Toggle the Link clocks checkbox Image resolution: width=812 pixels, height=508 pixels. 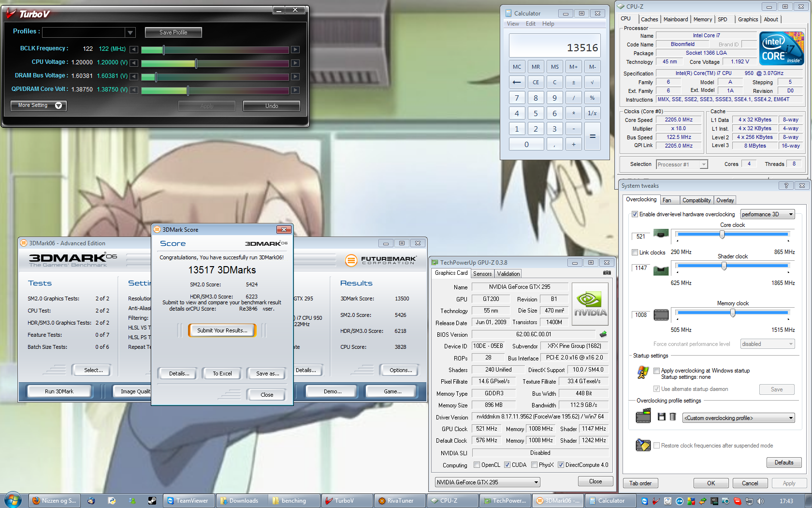pyautogui.click(x=635, y=252)
